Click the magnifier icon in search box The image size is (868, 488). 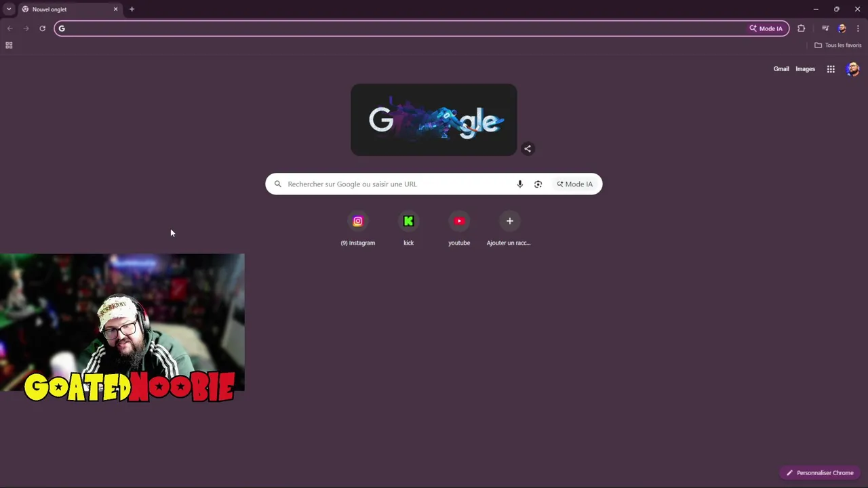(x=277, y=184)
